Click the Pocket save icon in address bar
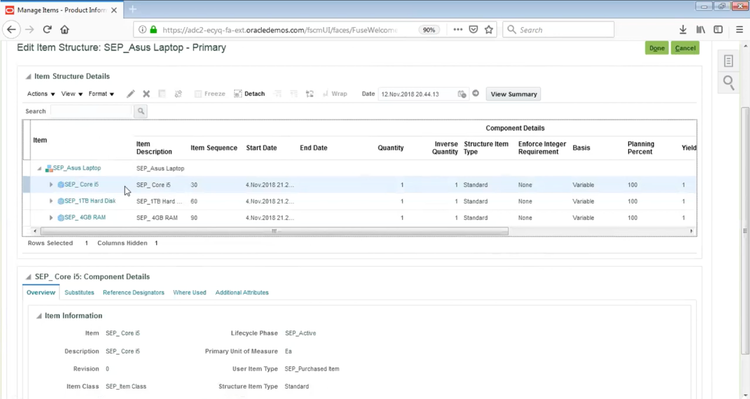 pyautogui.click(x=473, y=30)
